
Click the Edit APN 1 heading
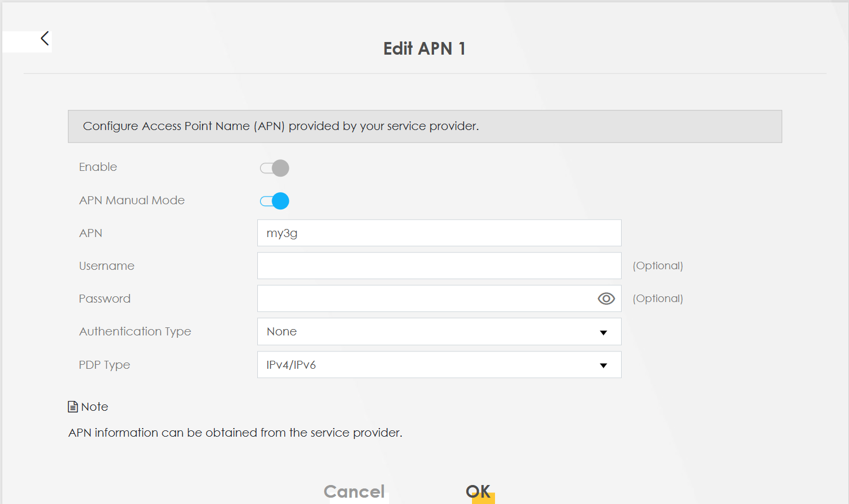point(424,49)
